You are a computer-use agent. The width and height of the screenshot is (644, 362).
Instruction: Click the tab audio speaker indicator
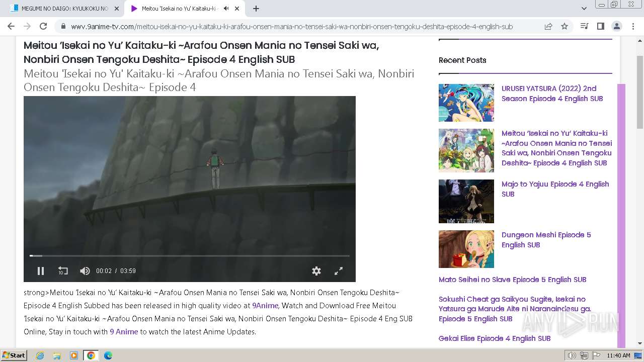(226, 9)
